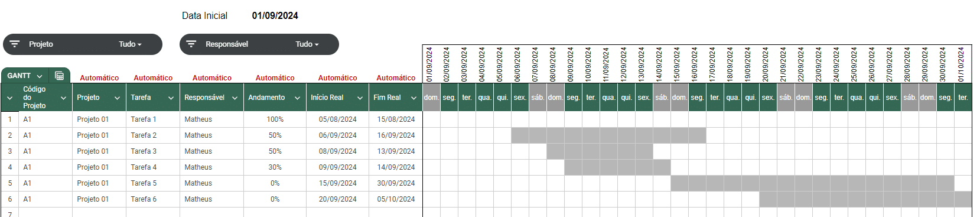Screen dimensions: 980x217
Task: Click Fim Real cell 14/09/2024
Action: [396, 167]
